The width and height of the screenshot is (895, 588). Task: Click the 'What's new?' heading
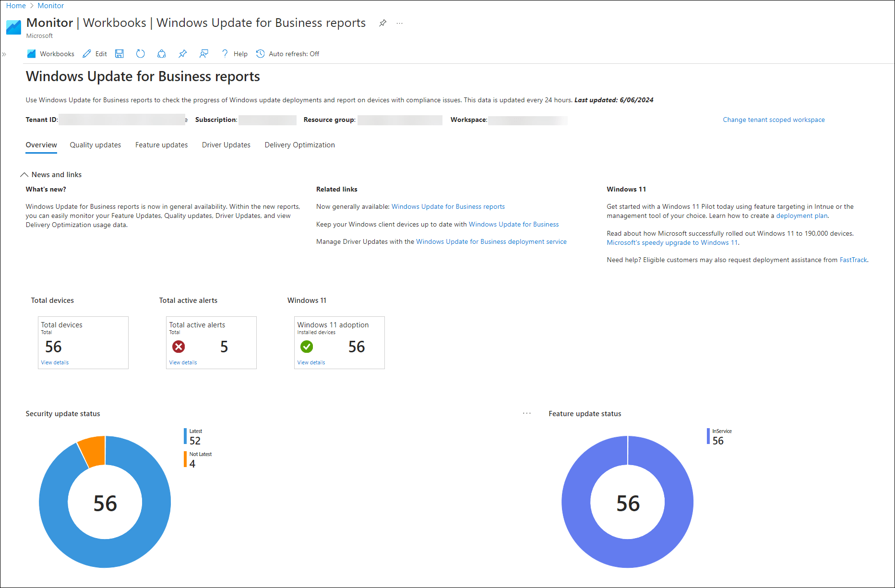coord(46,189)
